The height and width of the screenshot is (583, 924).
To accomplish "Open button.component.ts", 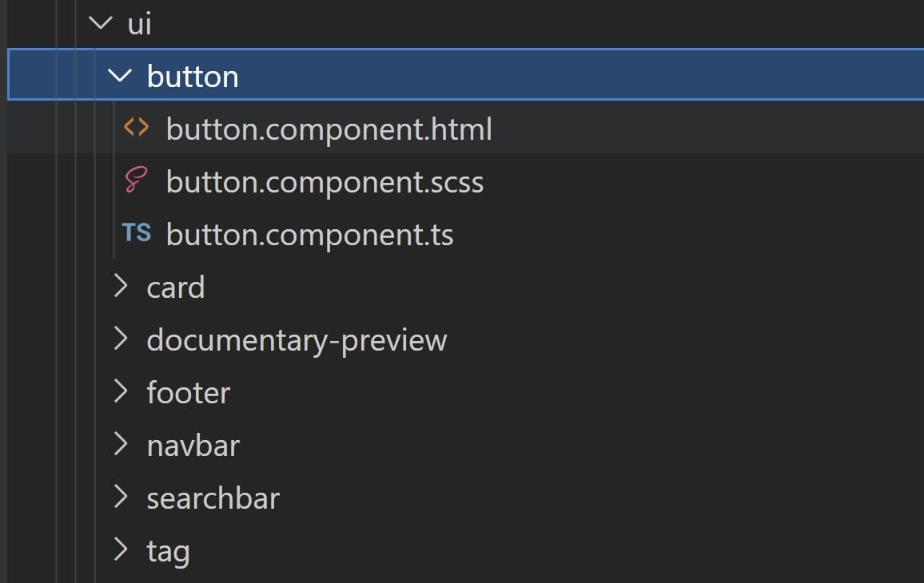I will [x=309, y=234].
